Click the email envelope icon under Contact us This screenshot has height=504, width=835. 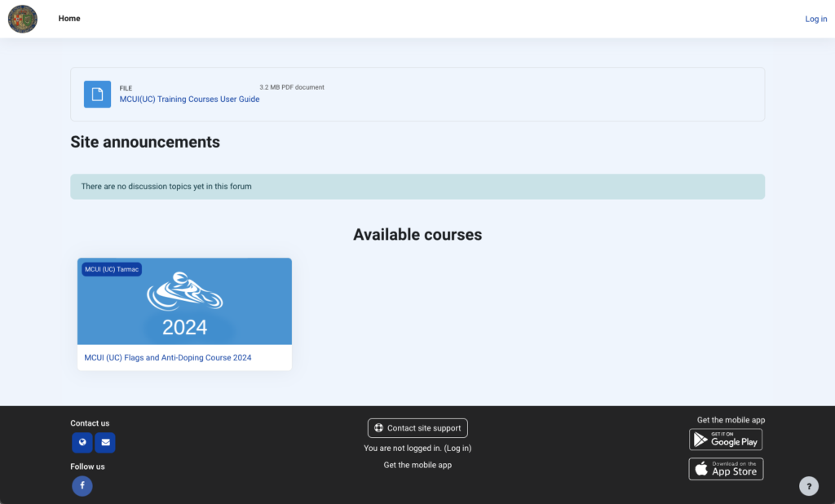coord(104,442)
